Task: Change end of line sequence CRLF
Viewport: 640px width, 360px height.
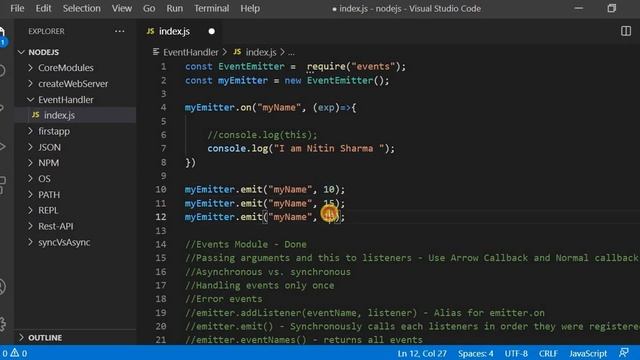Action: tap(548, 353)
